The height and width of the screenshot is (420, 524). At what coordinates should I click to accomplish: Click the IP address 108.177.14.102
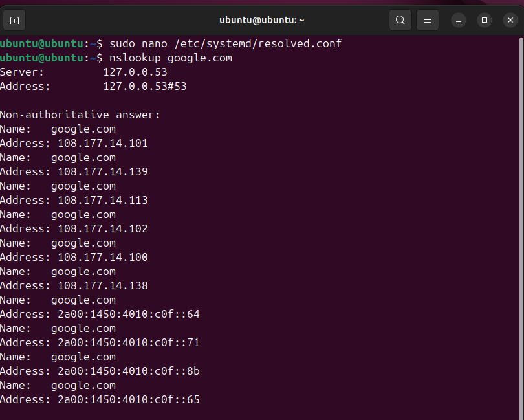[103, 228]
